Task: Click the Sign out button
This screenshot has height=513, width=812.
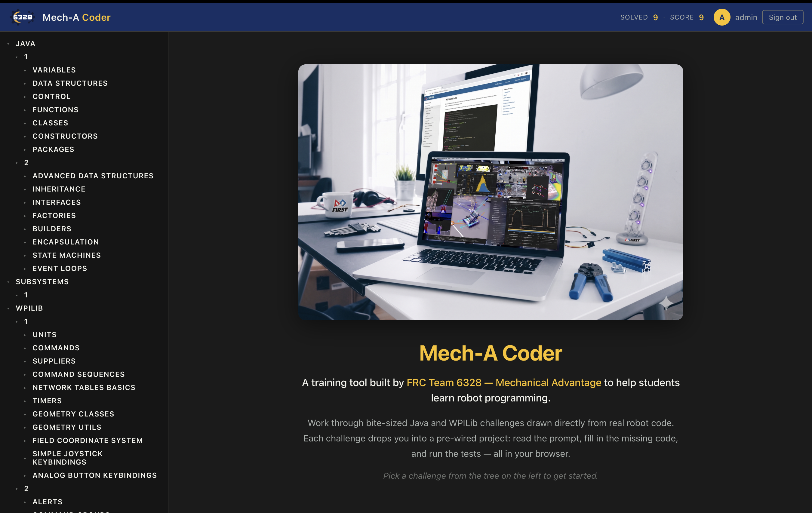Action: point(782,17)
